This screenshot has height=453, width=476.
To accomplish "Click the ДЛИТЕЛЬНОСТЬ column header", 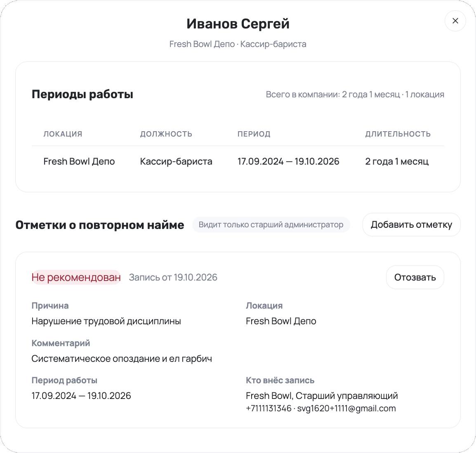I will 398,134.
